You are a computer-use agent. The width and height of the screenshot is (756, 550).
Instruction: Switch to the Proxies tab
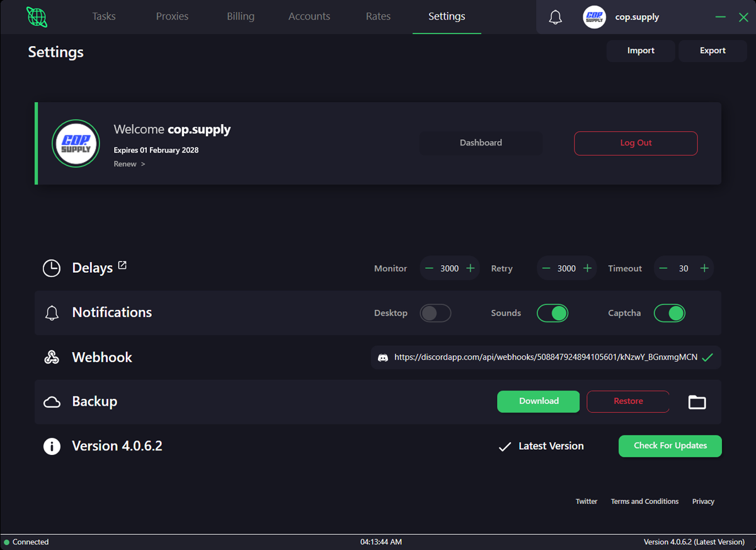click(x=172, y=16)
